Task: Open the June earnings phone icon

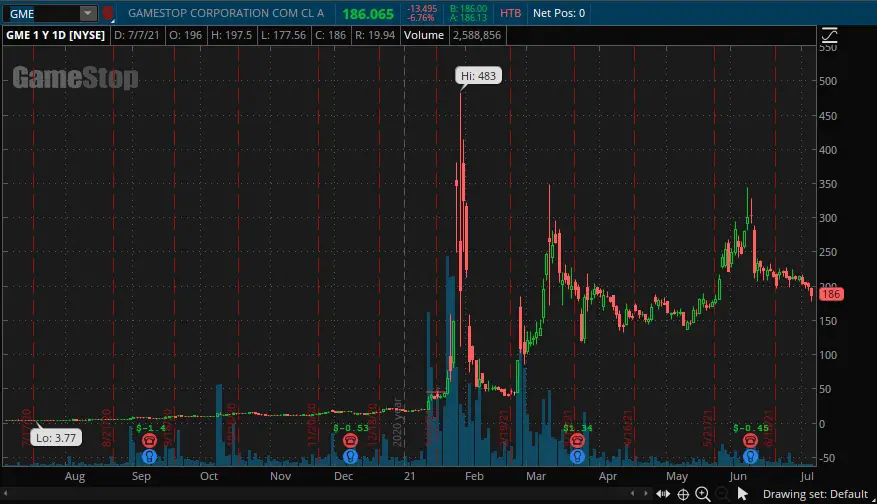Action: [x=750, y=440]
